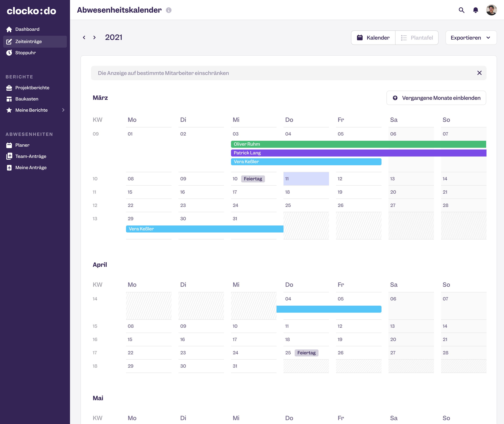Go to next year with the right arrow
This screenshot has height=424, width=504.
pos(94,37)
